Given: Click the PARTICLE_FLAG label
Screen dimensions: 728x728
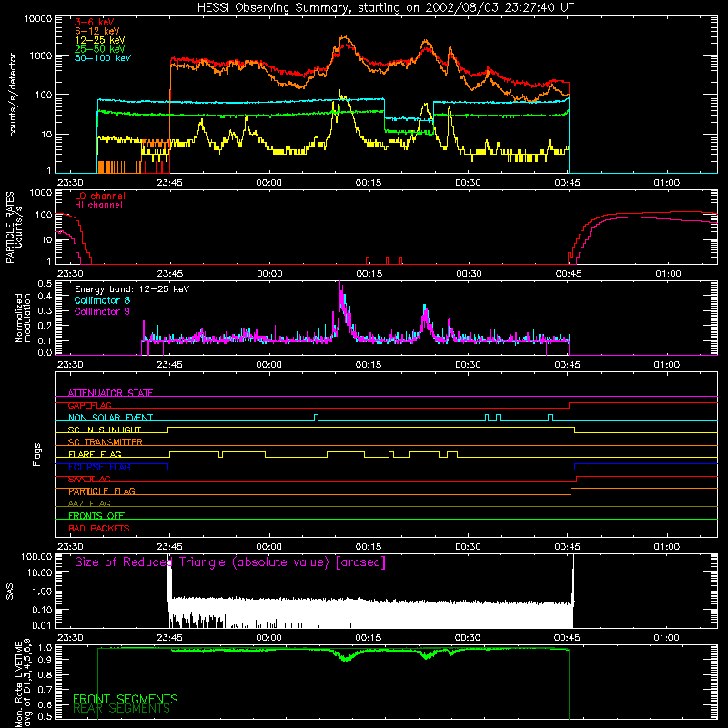Looking at the screenshot, I should (102, 491).
